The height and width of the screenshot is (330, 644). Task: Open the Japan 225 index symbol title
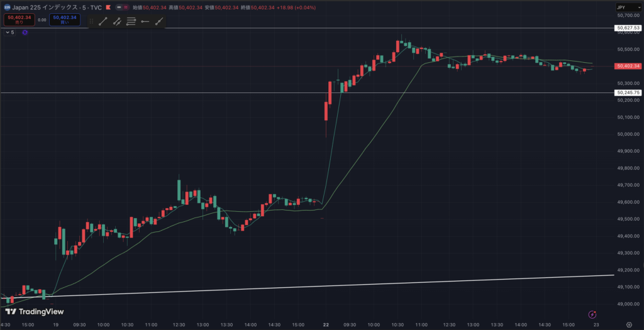(57, 7)
